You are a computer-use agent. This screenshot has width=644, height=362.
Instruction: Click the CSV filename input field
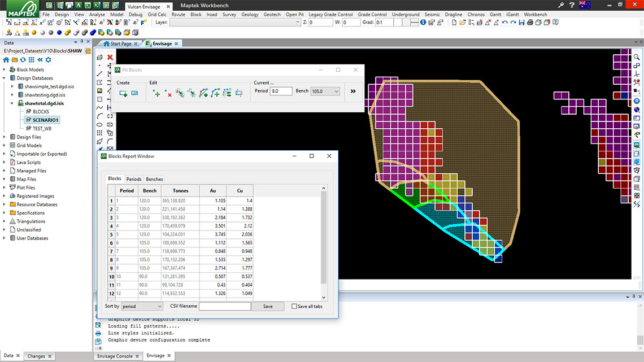pos(225,307)
